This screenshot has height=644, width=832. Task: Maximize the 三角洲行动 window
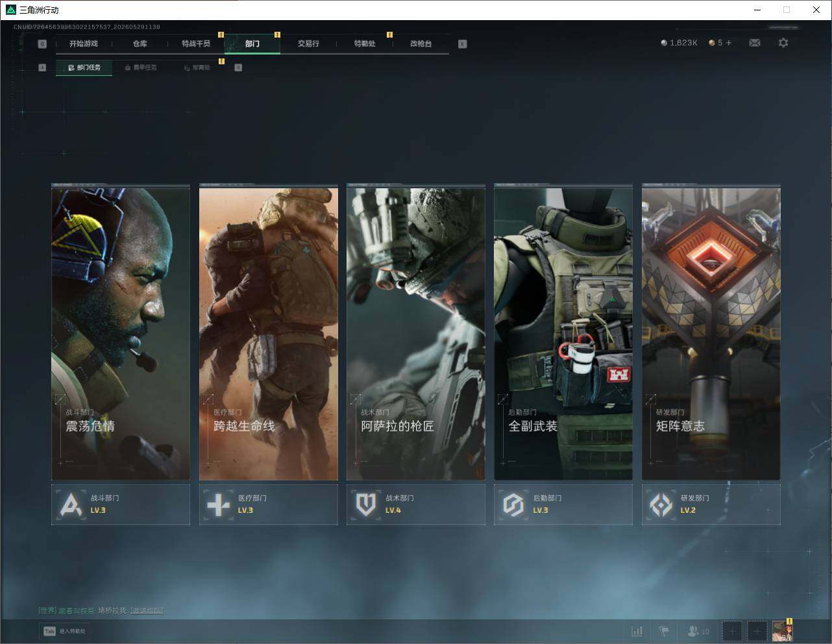787,10
